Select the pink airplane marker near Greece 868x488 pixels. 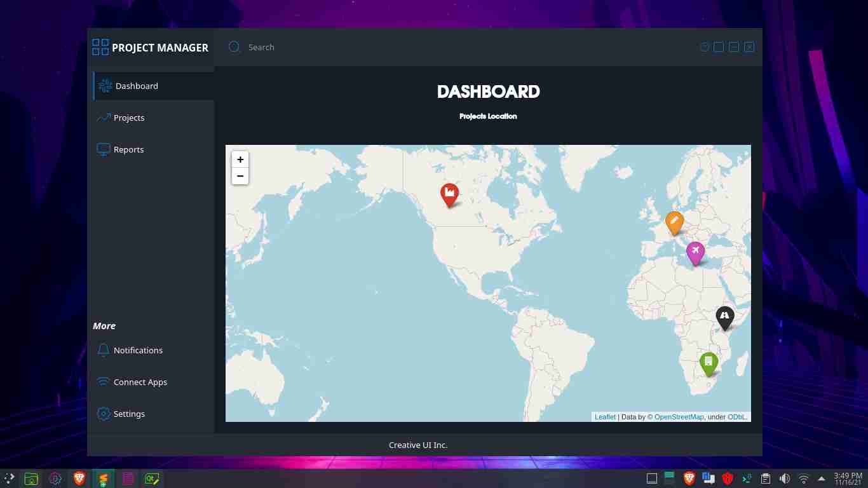point(696,253)
